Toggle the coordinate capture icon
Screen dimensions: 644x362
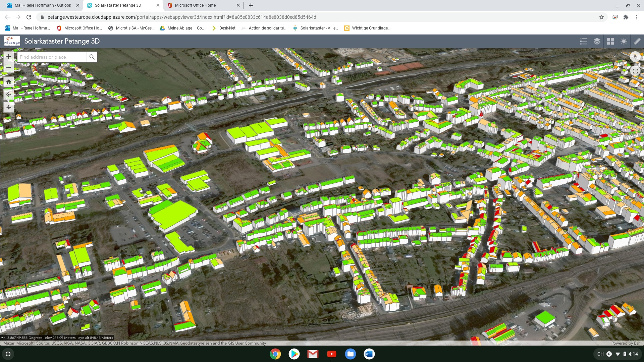(x=3, y=338)
